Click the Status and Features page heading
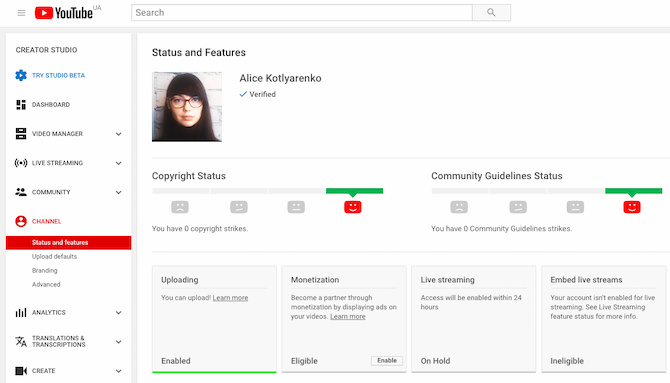 coord(199,53)
